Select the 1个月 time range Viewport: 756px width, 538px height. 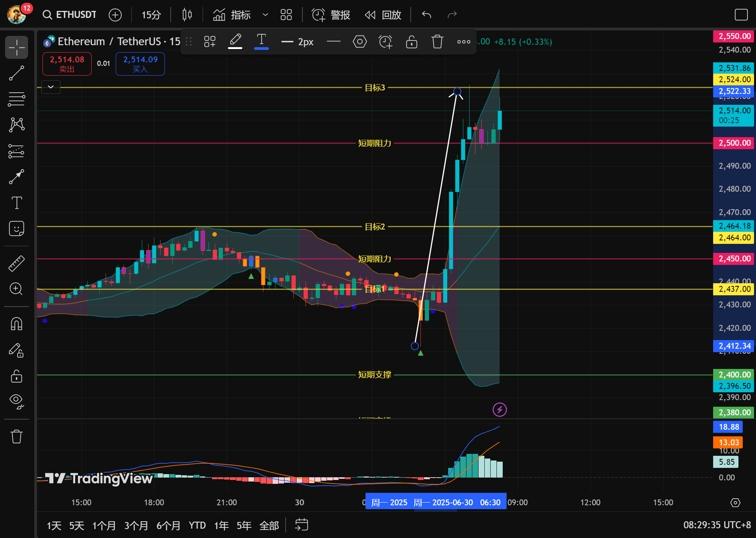104,526
